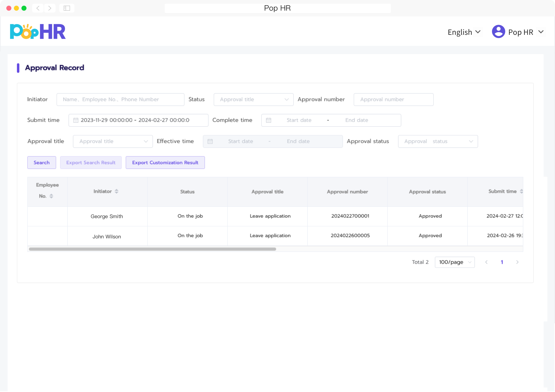Select page 1 in pagination
Viewport: 555px width, 392px height.
[x=502, y=262]
